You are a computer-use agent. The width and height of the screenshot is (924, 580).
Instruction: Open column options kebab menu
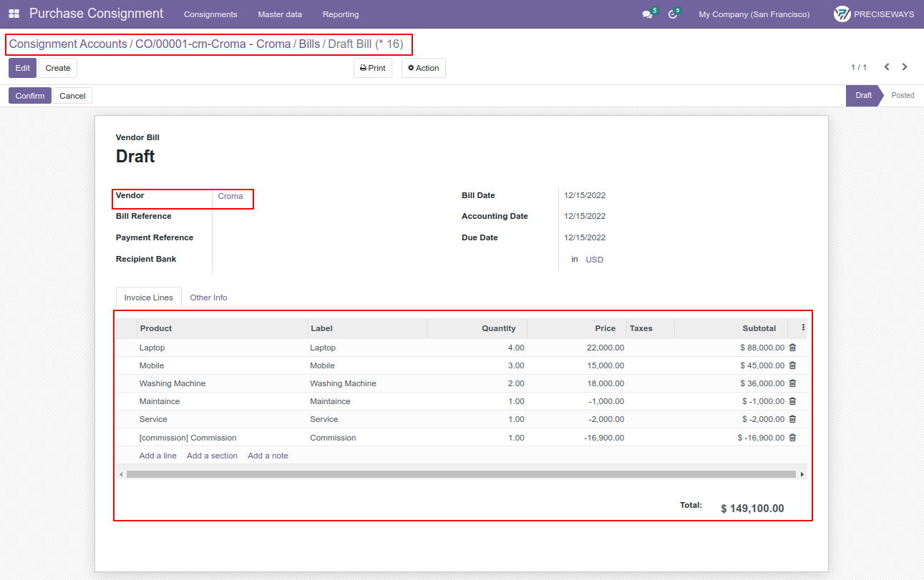803,328
